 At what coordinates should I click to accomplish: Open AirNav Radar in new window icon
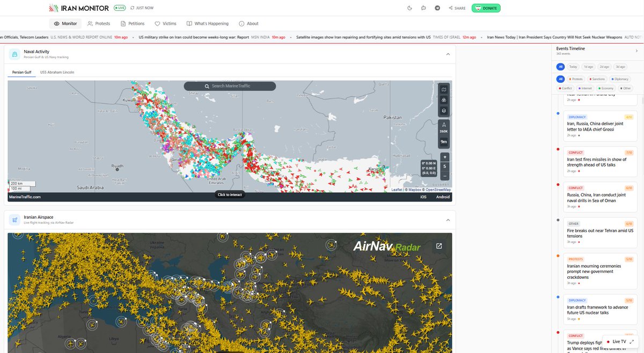click(439, 246)
